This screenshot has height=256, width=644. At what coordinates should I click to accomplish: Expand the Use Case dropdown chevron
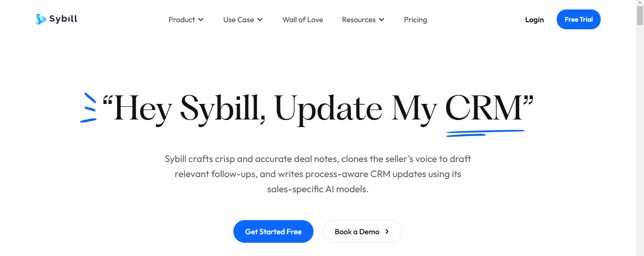(x=260, y=20)
